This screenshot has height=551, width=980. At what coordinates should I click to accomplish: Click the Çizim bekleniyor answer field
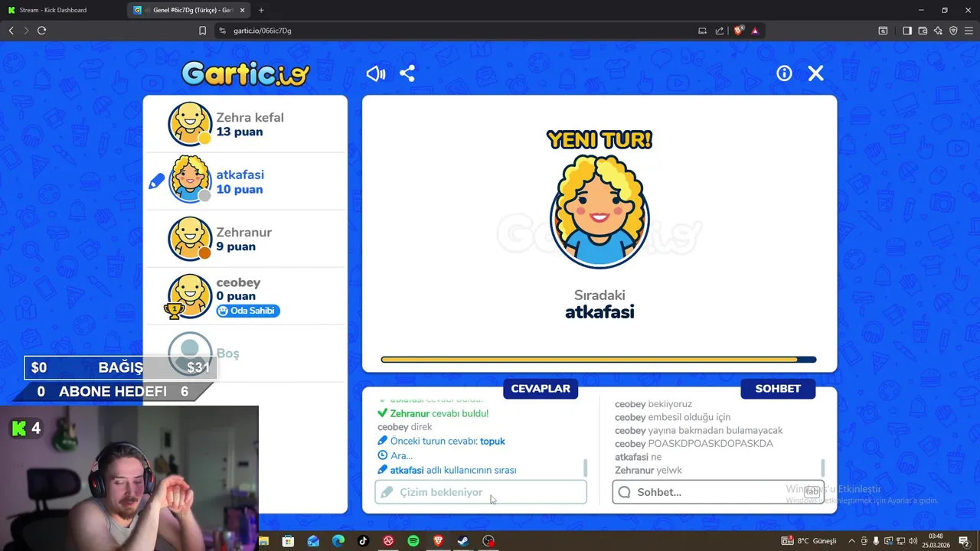coord(481,492)
